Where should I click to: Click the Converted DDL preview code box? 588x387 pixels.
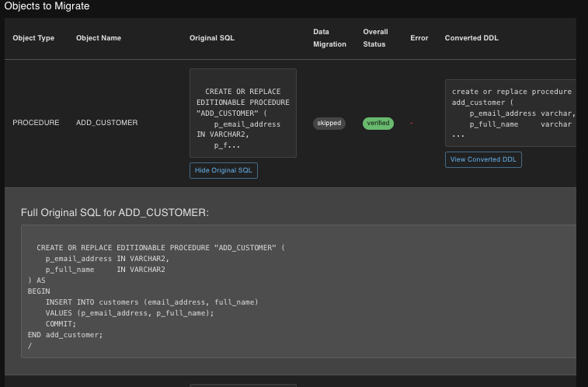click(x=510, y=113)
